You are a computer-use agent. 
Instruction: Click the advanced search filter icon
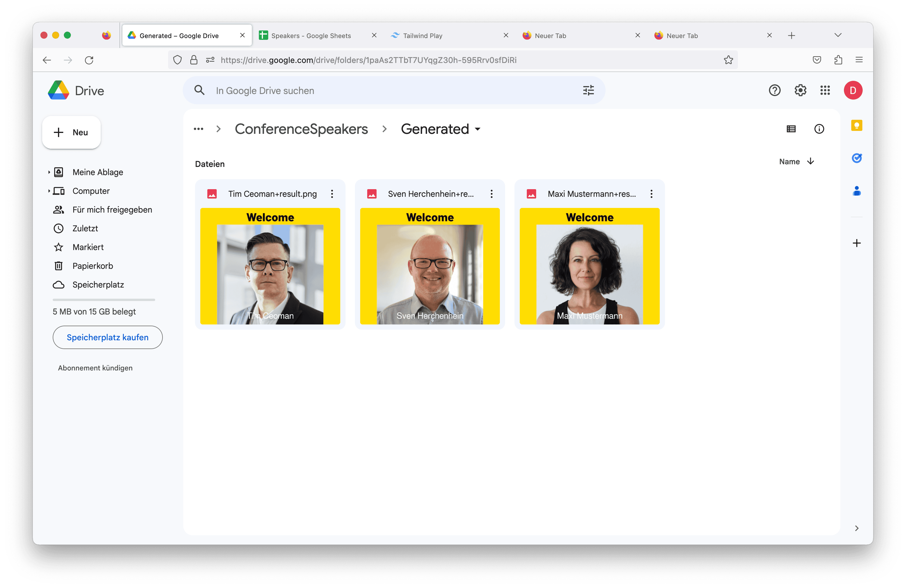click(588, 90)
